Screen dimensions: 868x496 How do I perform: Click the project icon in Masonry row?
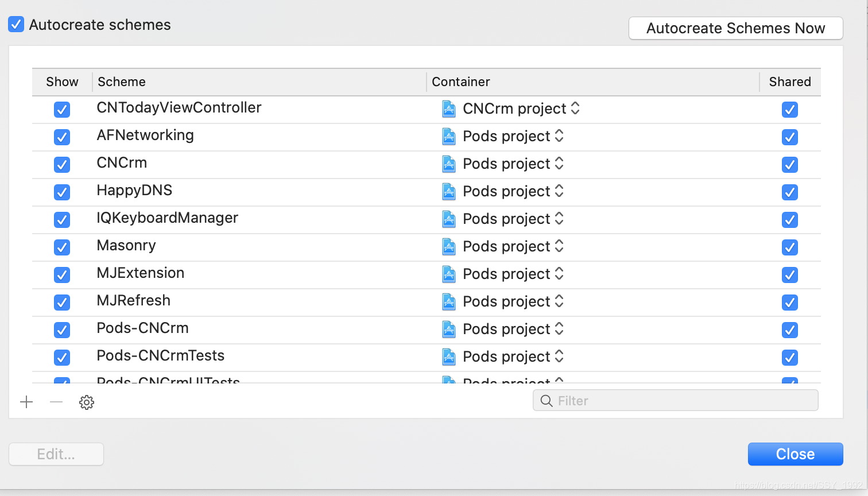click(449, 246)
